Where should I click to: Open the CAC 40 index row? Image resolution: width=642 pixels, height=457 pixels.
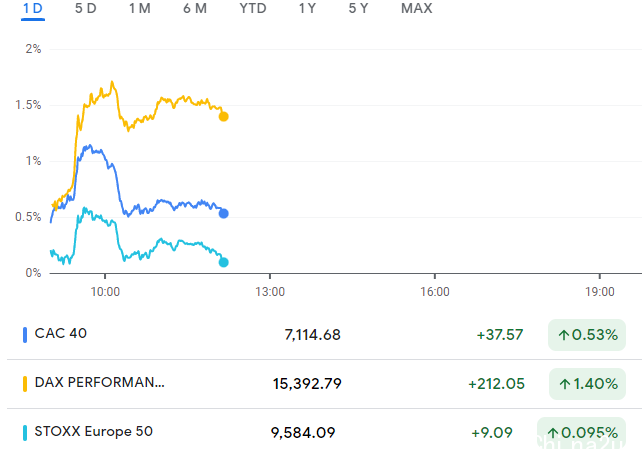(61, 334)
